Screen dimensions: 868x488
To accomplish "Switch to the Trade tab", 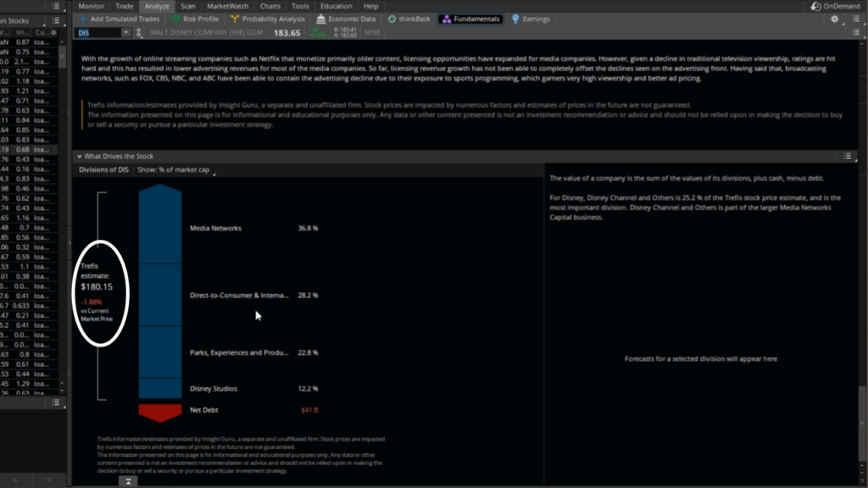I will coord(124,6).
